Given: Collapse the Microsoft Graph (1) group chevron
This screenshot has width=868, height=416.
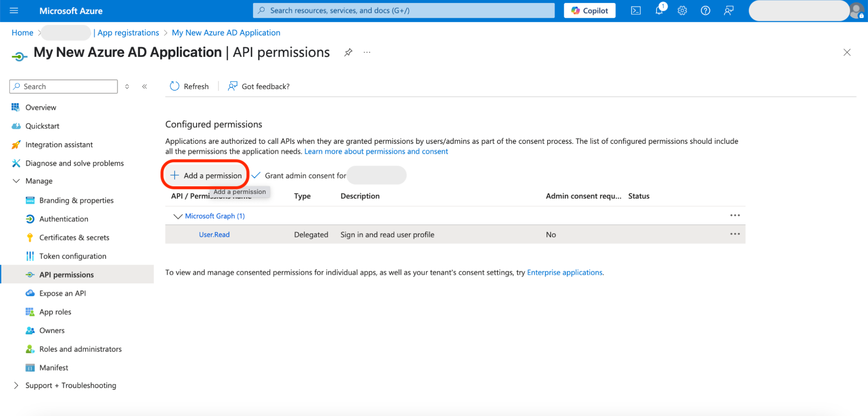Looking at the screenshot, I should pyautogui.click(x=178, y=216).
